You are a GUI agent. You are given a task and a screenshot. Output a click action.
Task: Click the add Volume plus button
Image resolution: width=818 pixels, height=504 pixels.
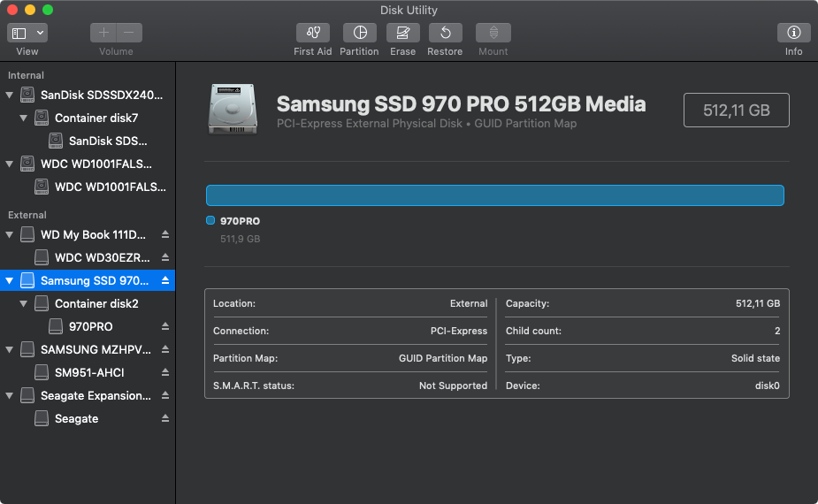click(x=103, y=33)
